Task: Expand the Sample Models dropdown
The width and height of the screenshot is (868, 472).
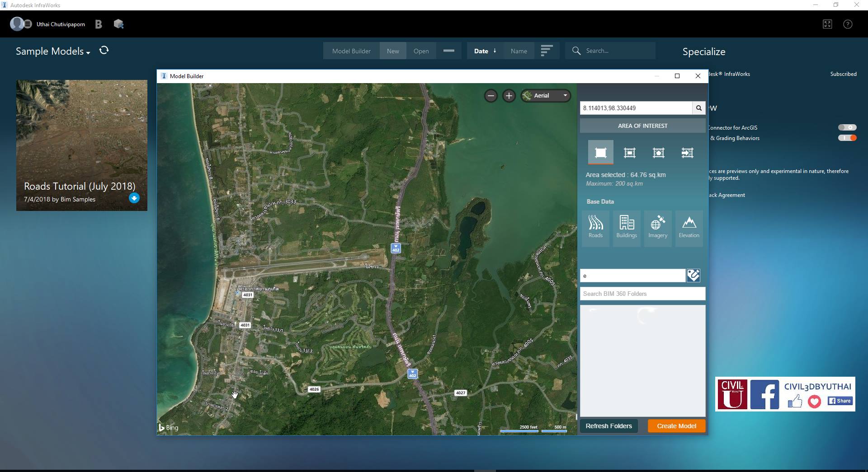Action: point(53,51)
